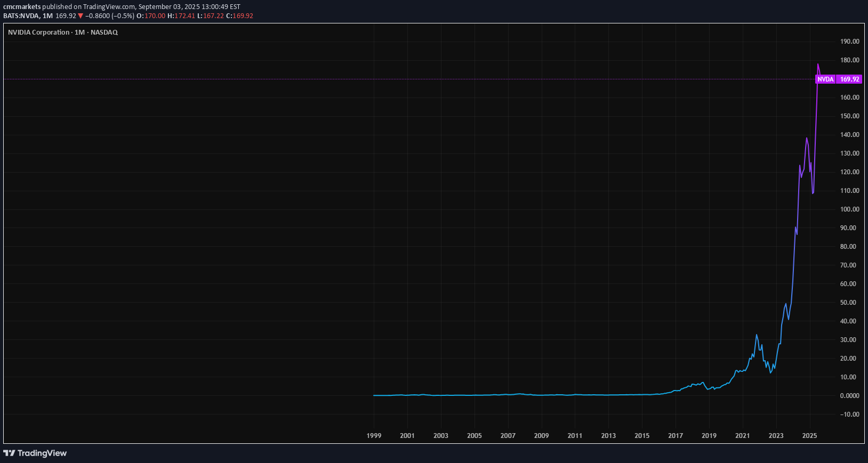The height and width of the screenshot is (463, 868).
Task: Click the 120.00 price axis label
Action: coord(850,172)
